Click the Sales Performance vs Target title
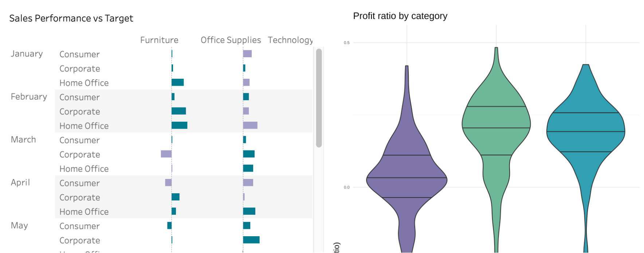This screenshot has width=644, height=253. [x=71, y=18]
